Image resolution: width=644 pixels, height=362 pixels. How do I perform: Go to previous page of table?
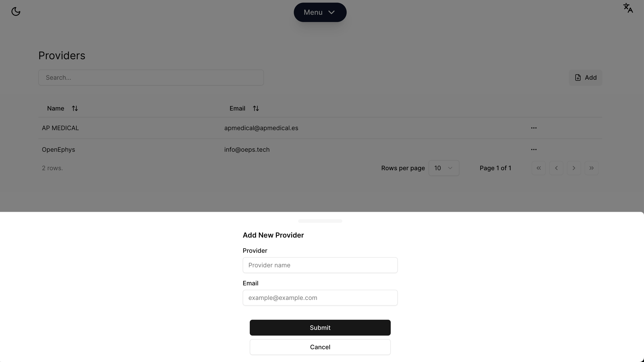pyautogui.click(x=556, y=168)
